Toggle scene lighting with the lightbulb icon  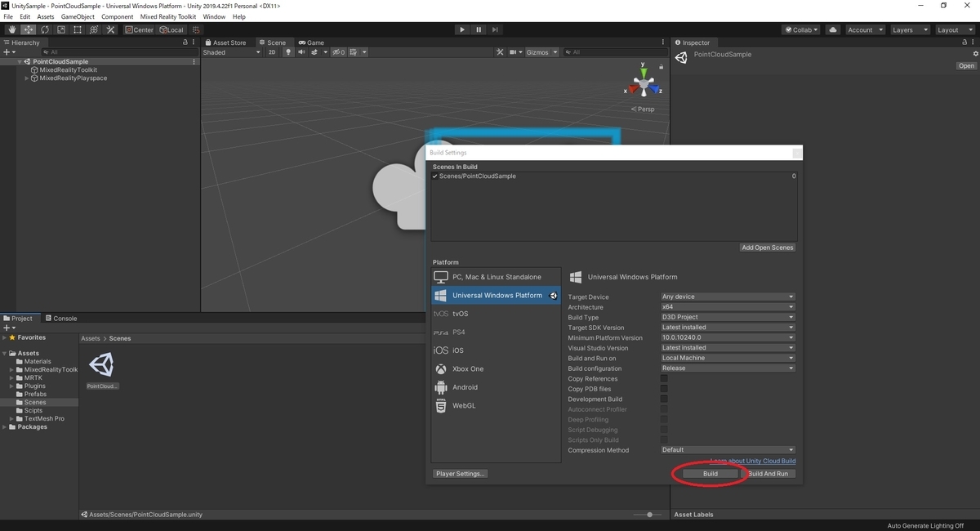coord(287,52)
